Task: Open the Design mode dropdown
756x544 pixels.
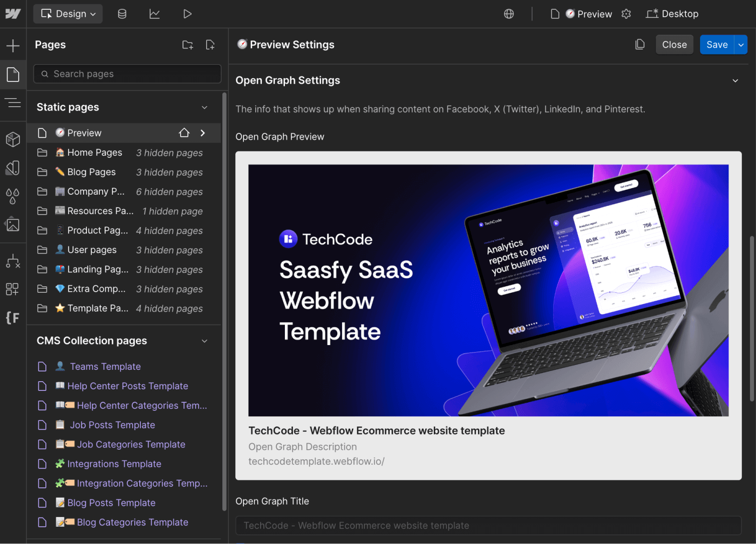Action: coord(67,13)
